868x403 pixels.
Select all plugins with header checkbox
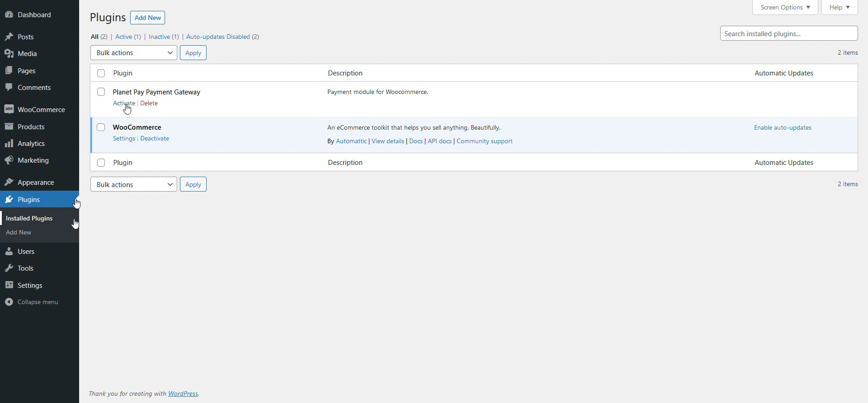click(101, 73)
